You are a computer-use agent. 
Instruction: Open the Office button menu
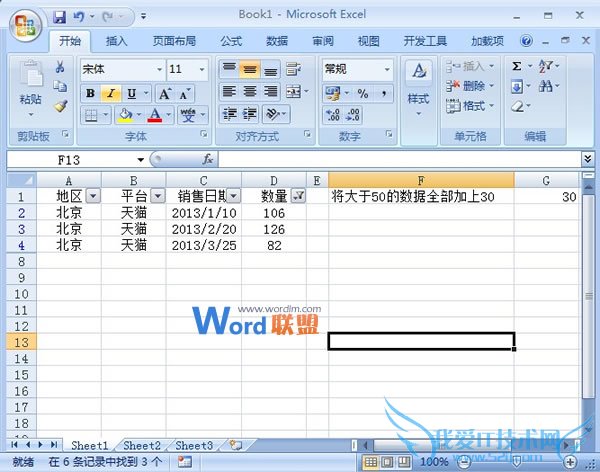point(25,25)
